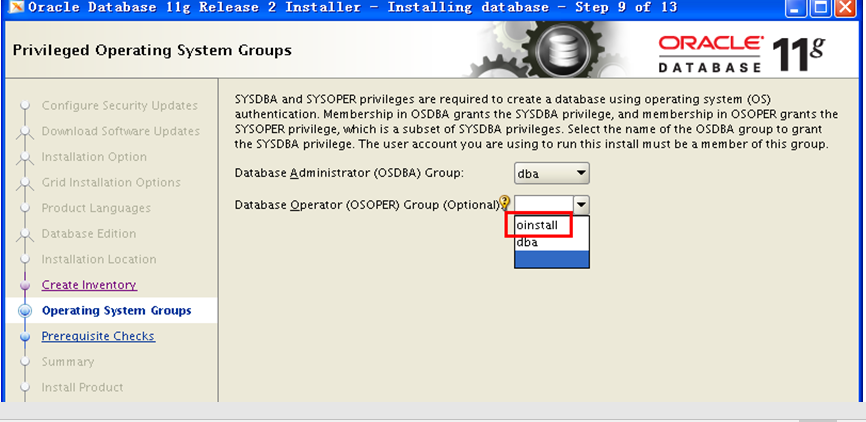
Task: Click the Configure Security Updates step
Action: click(119, 106)
